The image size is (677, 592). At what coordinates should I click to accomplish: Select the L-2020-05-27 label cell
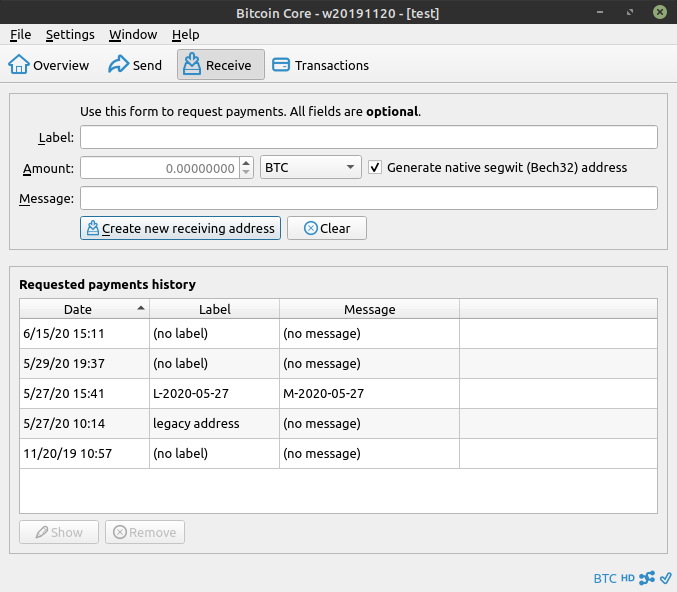pos(215,393)
